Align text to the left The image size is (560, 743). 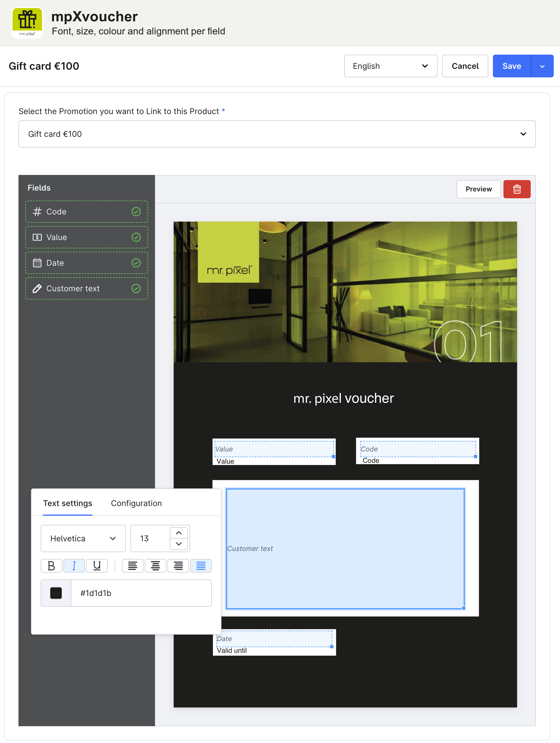133,566
